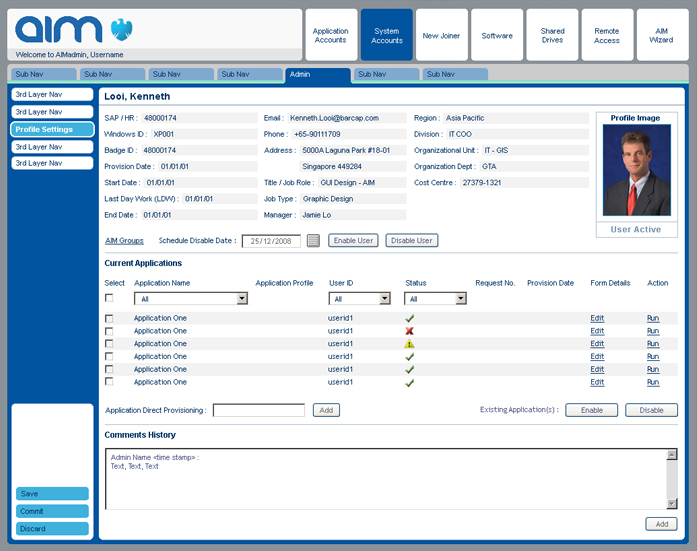Click Kenneth Looi's profile image

coord(636,170)
